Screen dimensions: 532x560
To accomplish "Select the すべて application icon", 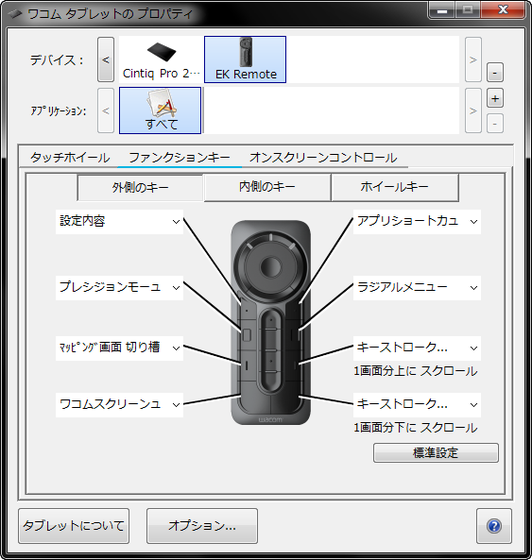I will coord(160,111).
